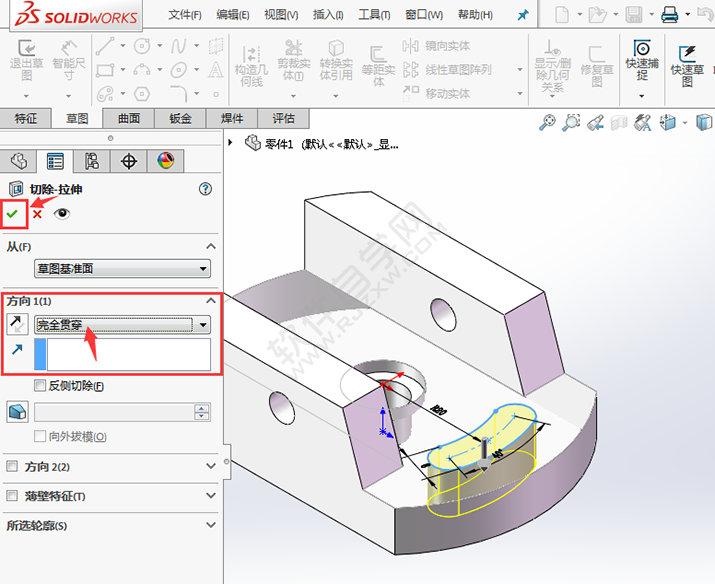Switch to Surfaces (曲面) tab
Viewport: 715px width, 584px height.
coord(129,119)
